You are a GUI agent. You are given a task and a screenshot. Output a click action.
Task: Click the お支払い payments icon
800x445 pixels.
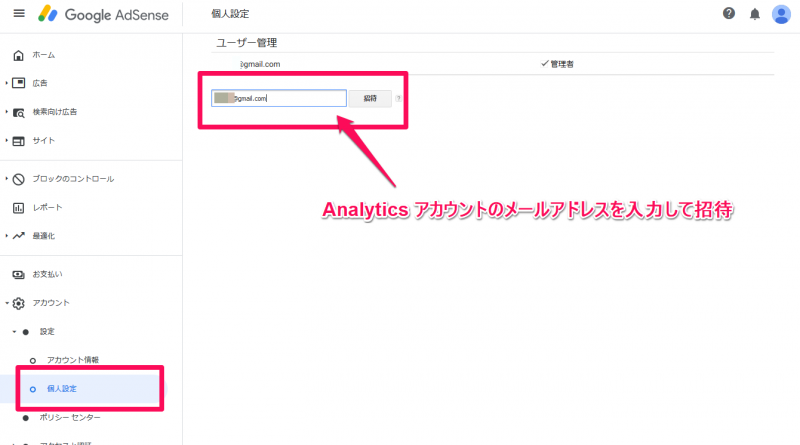coord(18,275)
